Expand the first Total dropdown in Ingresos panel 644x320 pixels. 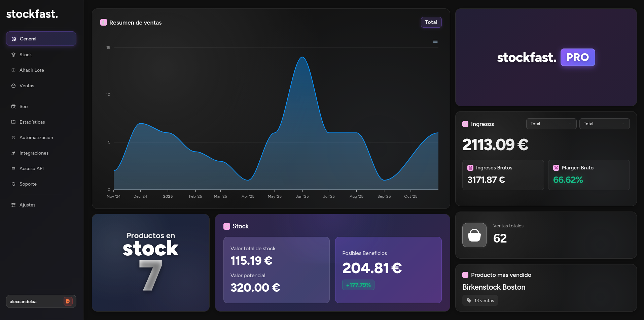click(551, 124)
